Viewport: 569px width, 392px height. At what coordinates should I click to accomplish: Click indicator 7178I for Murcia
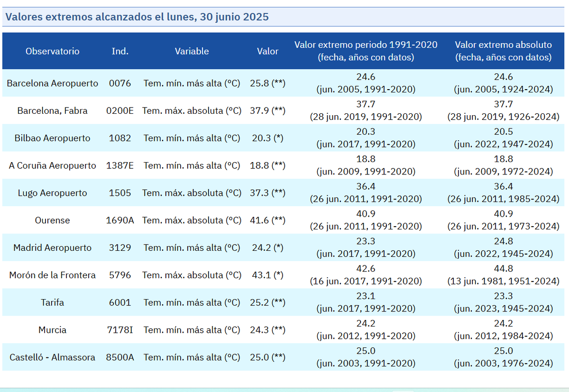120,330
